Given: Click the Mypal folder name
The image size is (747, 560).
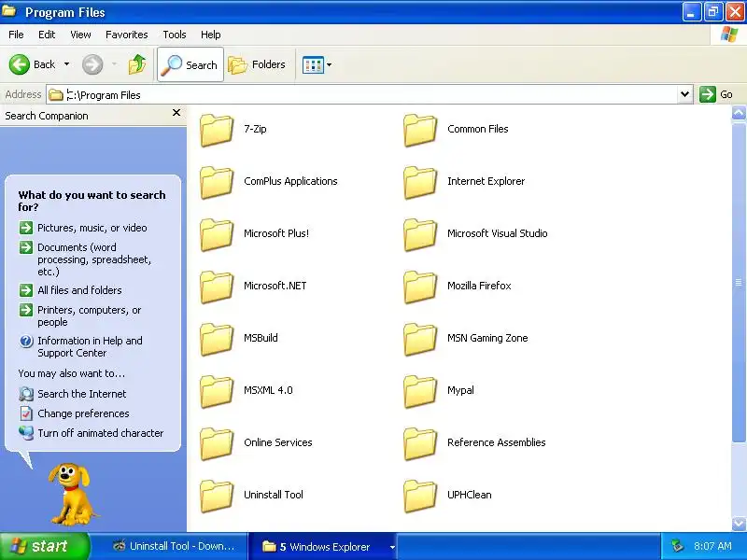Looking at the screenshot, I should click(460, 390).
